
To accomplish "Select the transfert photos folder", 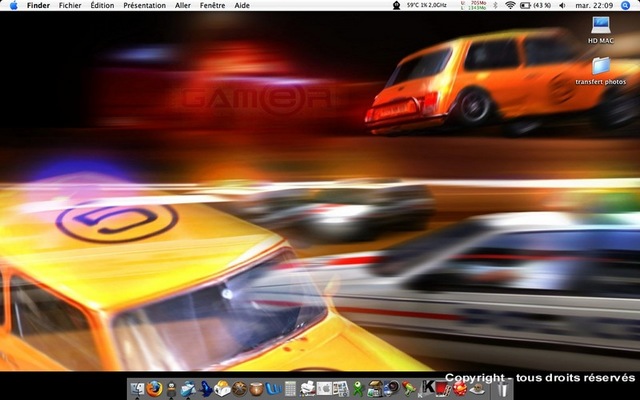I will click(x=600, y=71).
